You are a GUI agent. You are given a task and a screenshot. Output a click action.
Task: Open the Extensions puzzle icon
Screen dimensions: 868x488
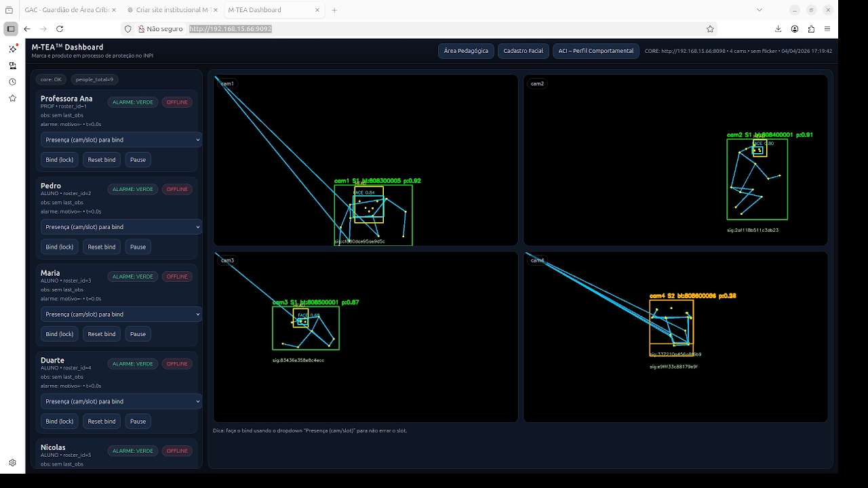[x=811, y=29]
